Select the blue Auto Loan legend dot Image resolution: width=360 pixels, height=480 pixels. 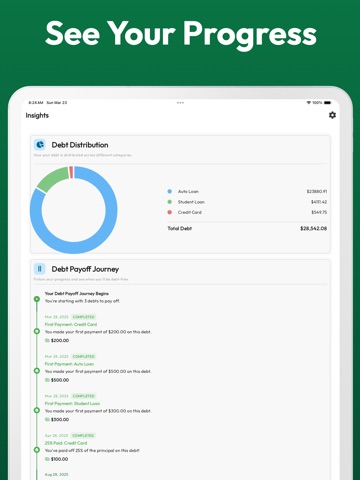click(x=169, y=191)
